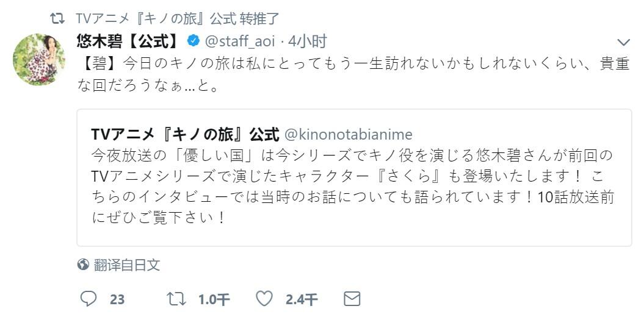The height and width of the screenshot is (317, 644).
Task: Click the globe translation icon
Action: tap(83, 265)
